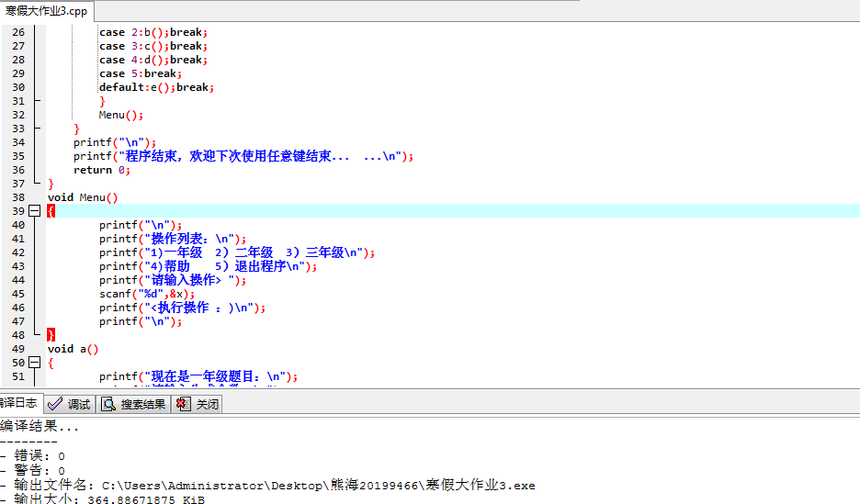Click the line 'case 3:c();break;'
The height and width of the screenshot is (504, 860).
pyautogui.click(x=153, y=46)
